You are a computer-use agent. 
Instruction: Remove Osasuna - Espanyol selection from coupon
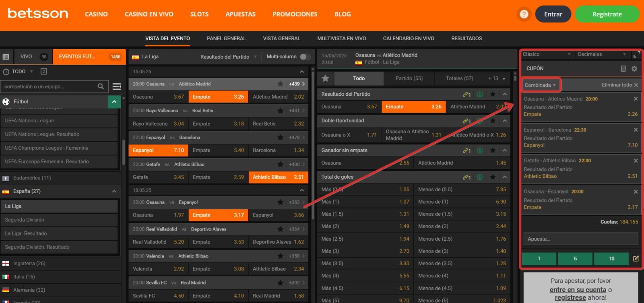636,192
